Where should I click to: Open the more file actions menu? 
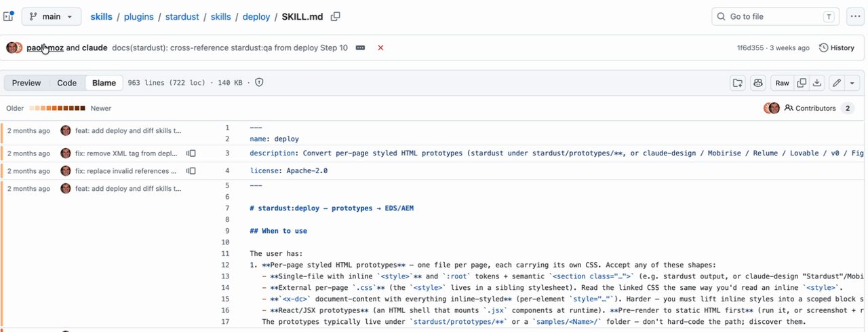(x=855, y=16)
